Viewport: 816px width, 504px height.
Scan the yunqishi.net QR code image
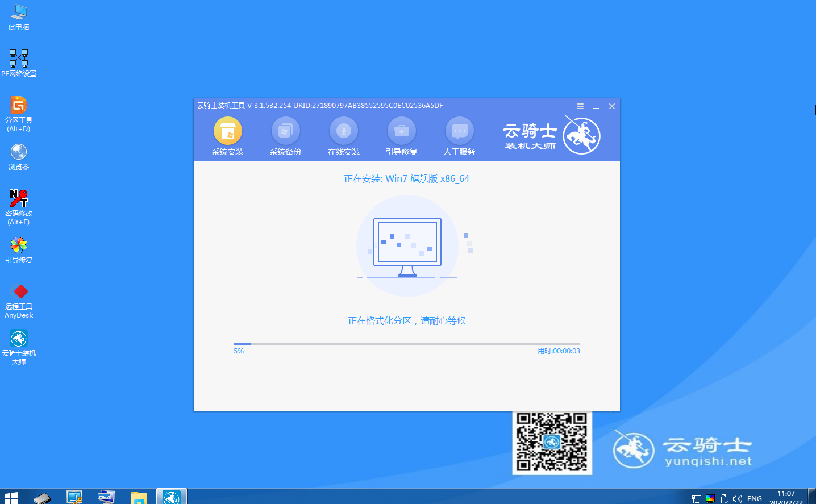[x=552, y=441]
